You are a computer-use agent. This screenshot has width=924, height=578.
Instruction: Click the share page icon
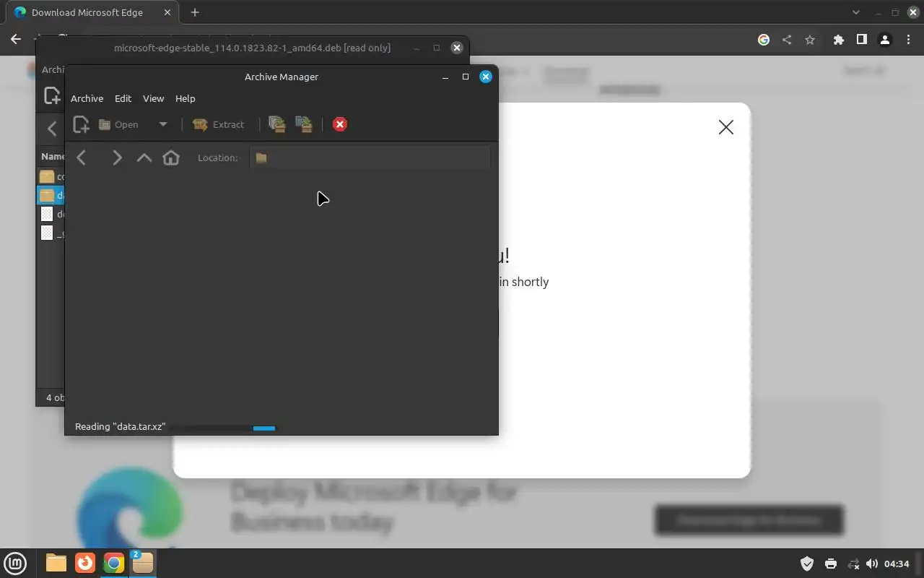click(x=787, y=40)
